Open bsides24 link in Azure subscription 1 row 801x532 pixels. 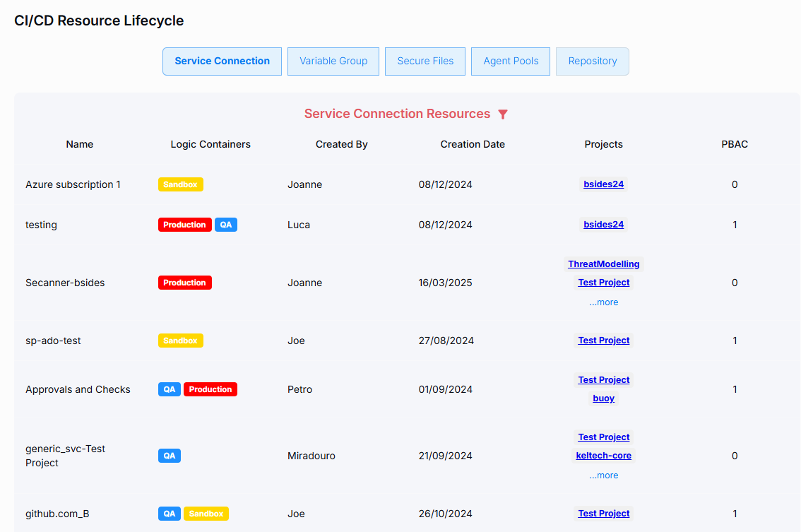[x=603, y=184]
